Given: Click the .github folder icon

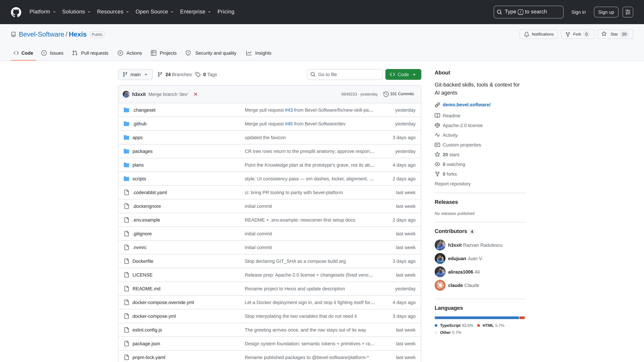Looking at the screenshot, I should point(126,124).
